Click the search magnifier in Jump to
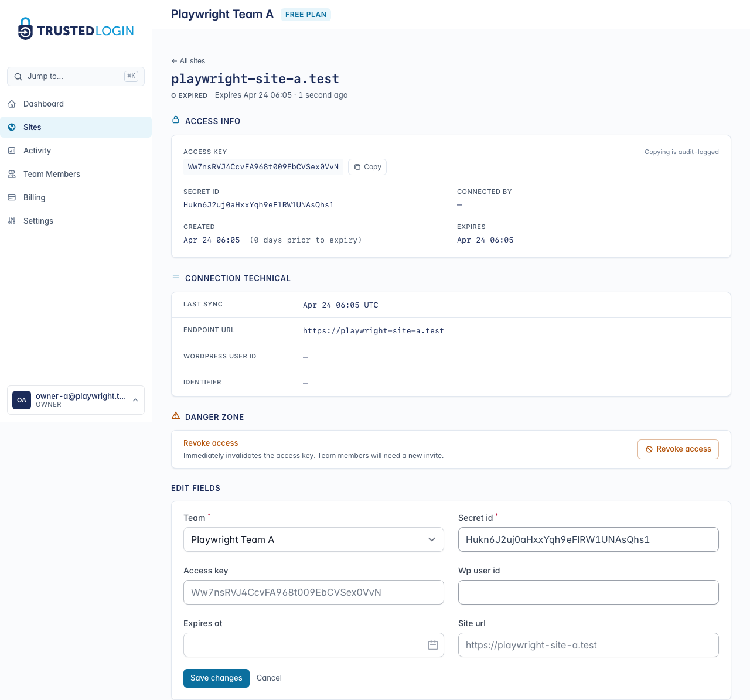750x700 pixels. pyautogui.click(x=18, y=76)
